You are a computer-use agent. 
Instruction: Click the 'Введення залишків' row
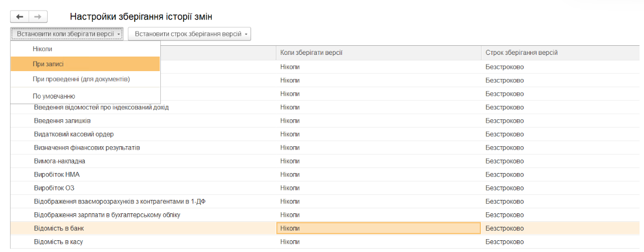point(62,121)
